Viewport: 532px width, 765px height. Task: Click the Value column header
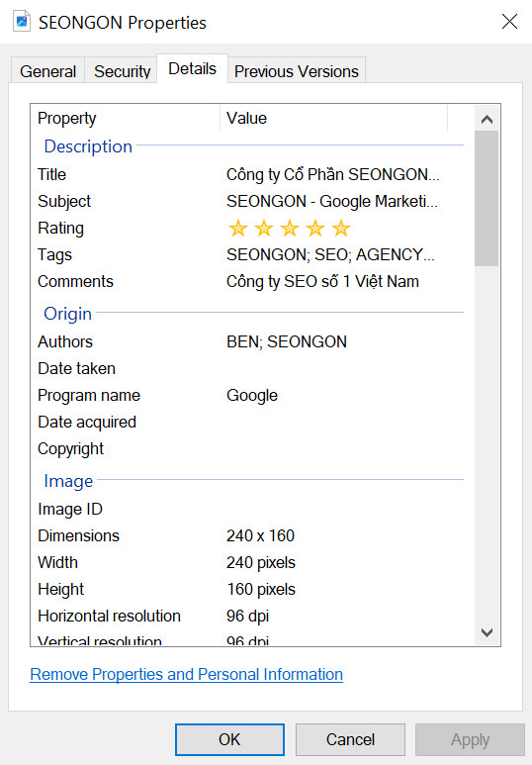[x=333, y=118]
